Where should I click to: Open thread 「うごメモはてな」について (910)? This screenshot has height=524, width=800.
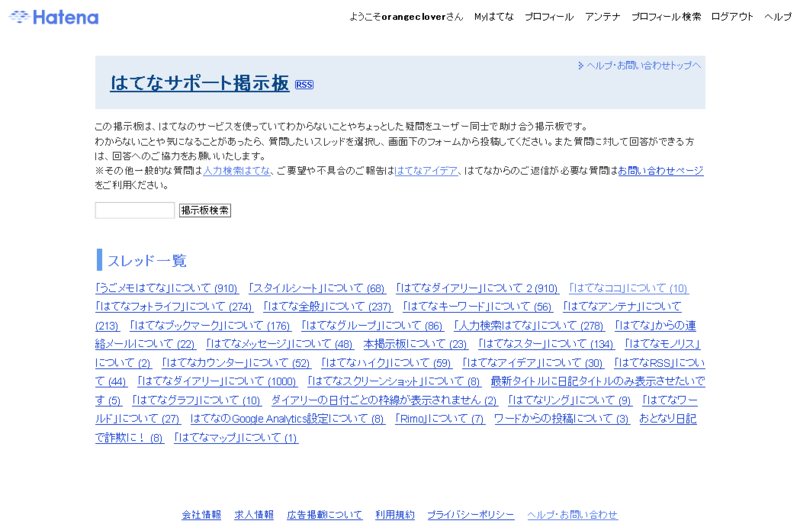(167, 288)
